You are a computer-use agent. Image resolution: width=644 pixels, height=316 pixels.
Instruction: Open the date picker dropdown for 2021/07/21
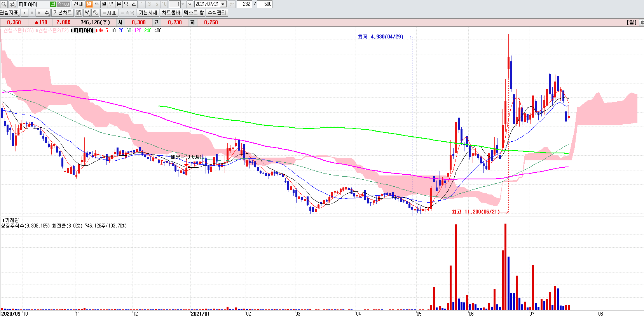tap(223, 4)
